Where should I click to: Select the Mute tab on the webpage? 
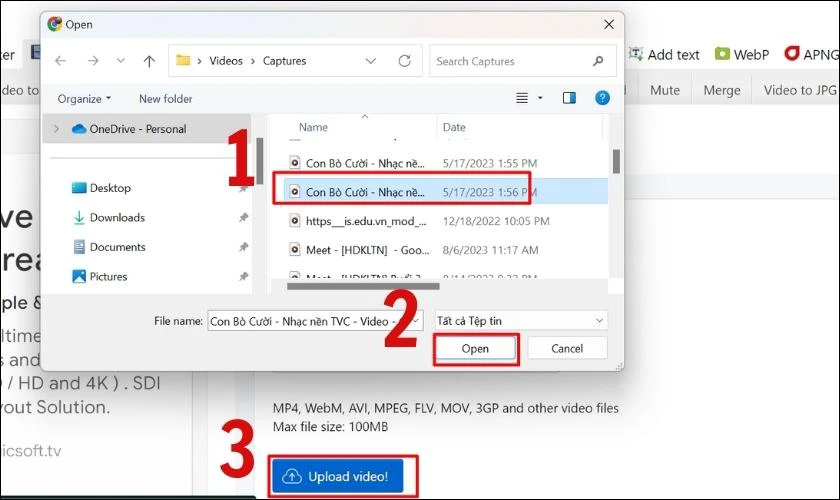pyautogui.click(x=665, y=90)
